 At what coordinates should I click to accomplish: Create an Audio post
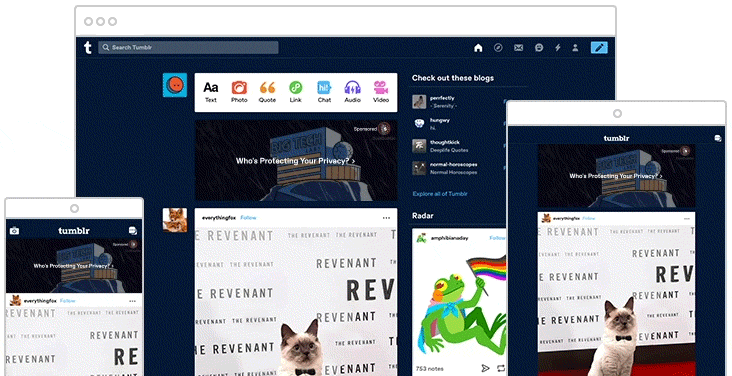(x=352, y=92)
